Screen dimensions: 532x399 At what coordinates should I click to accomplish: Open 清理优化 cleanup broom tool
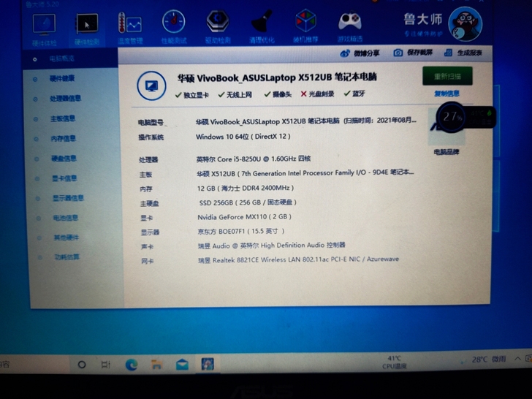click(262, 26)
